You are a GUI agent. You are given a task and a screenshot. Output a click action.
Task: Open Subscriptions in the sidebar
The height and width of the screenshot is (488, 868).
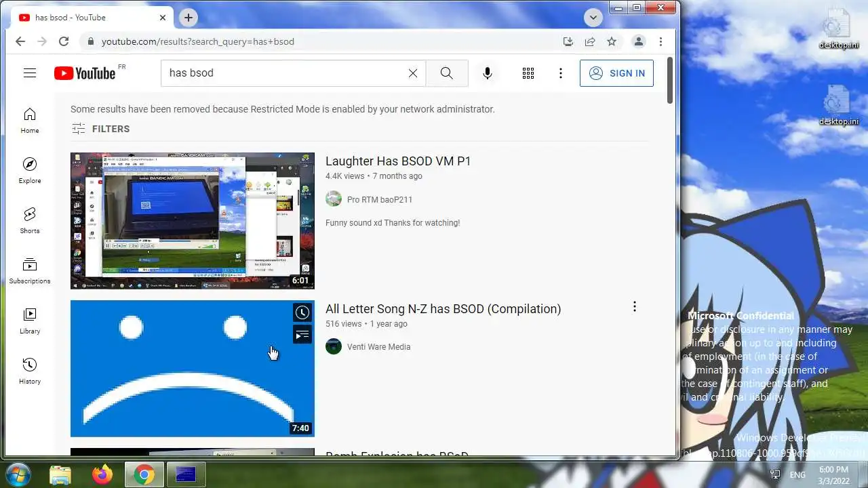click(30, 271)
